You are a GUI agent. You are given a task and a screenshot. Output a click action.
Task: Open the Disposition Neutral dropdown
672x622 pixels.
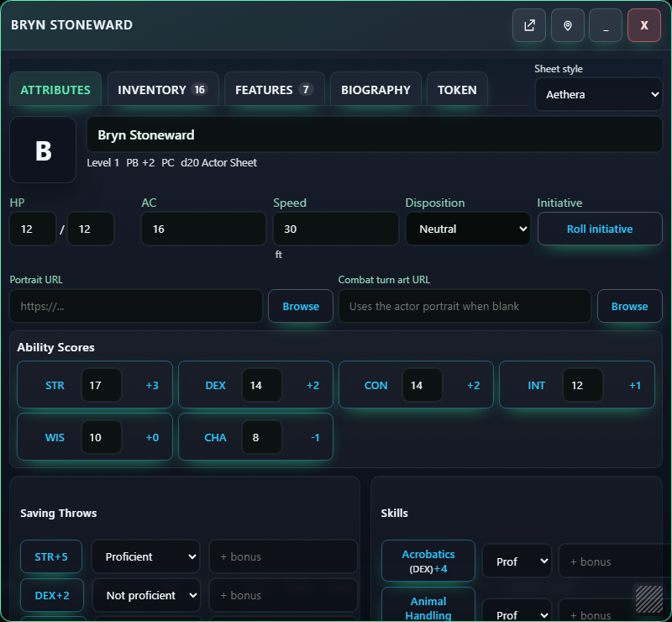(468, 229)
